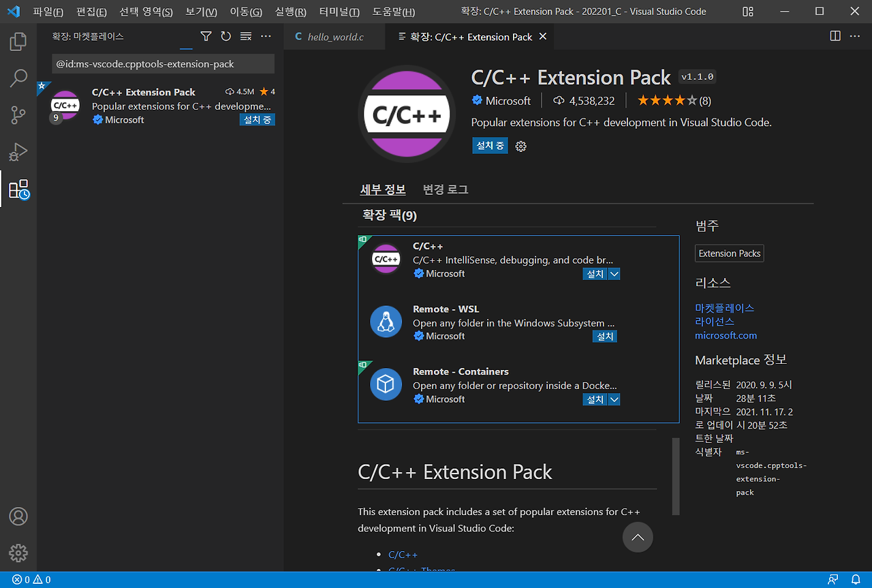Expand the Remote - Containers install dropdown arrow

click(614, 399)
